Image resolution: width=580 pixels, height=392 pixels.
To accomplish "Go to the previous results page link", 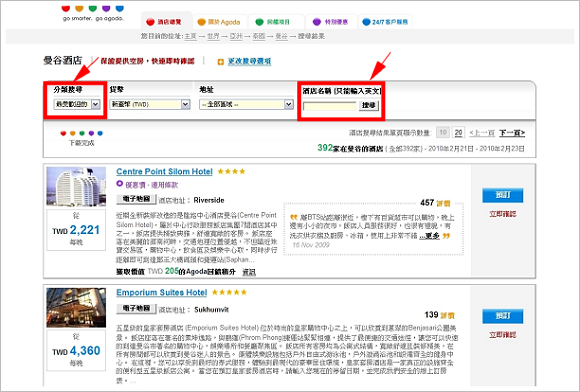I will click(x=482, y=133).
